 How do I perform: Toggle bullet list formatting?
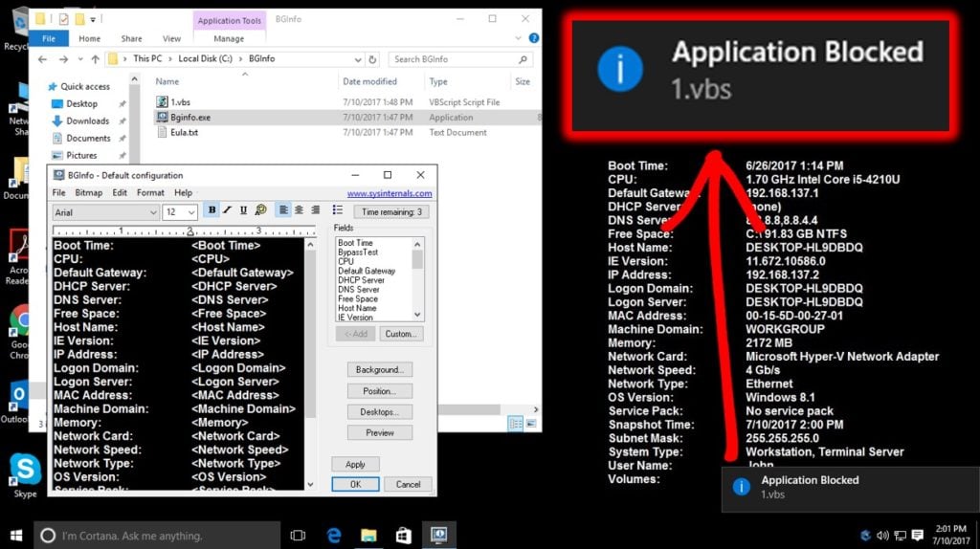(x=338, y=210)
